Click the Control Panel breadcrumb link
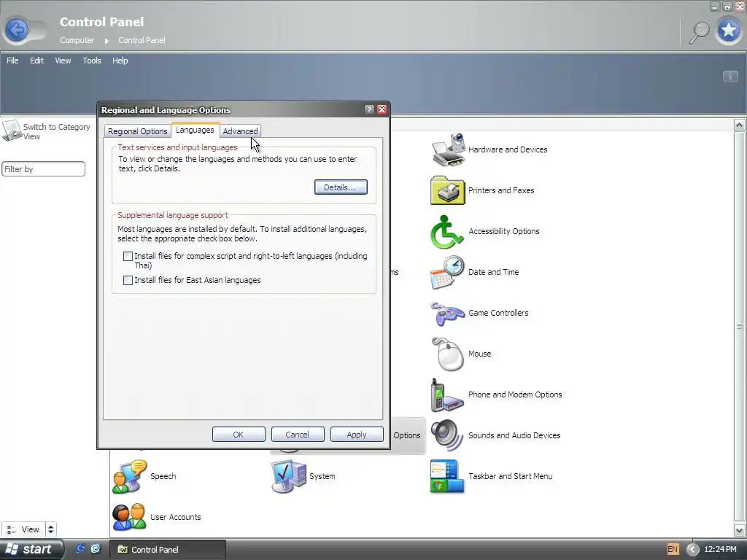The height and width of the screenshot is (560, 747). tap(142, 41)
